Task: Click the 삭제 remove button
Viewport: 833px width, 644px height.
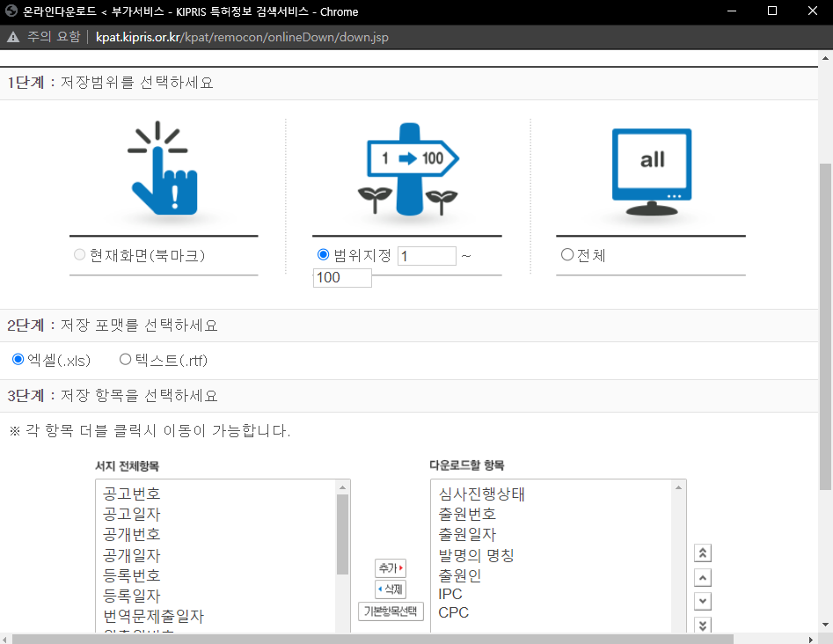Action: pos(391,589)
